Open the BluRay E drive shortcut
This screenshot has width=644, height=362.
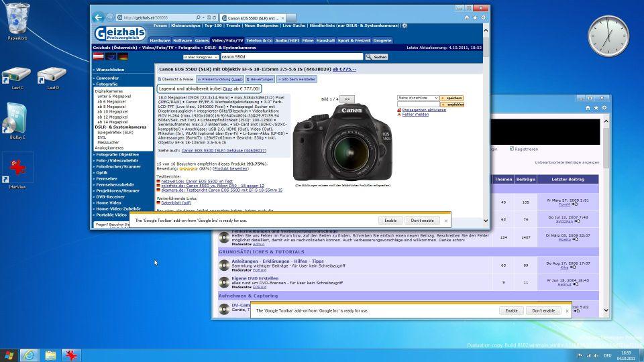17,121
